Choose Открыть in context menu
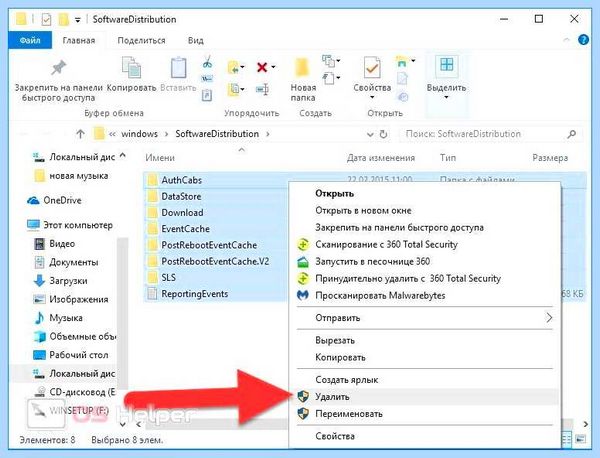600x458 pixels. [x=425, y=194]
